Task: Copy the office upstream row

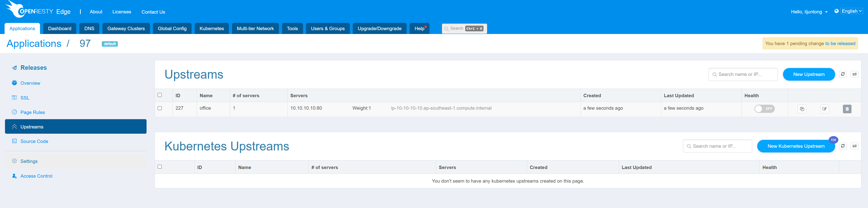Action: click(802, 109)
